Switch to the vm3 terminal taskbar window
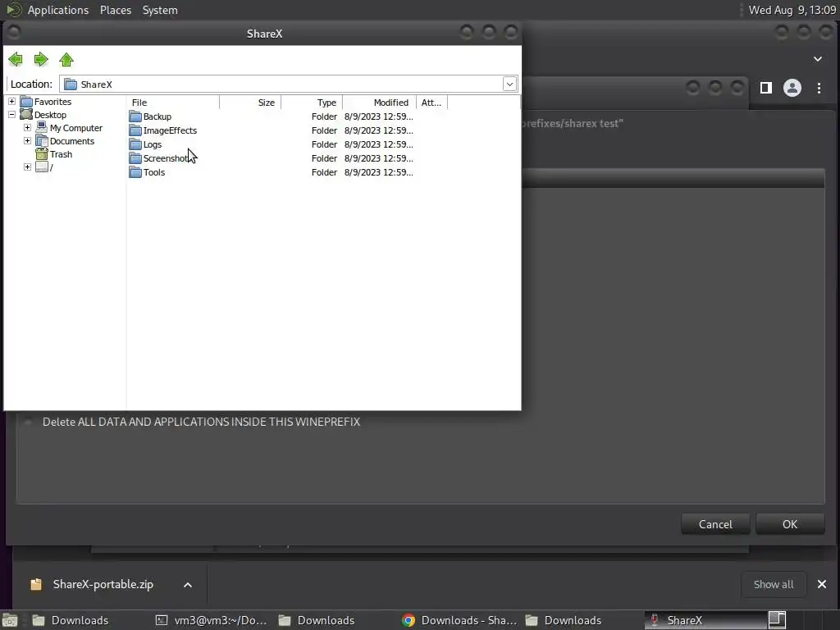 (213, 620)
